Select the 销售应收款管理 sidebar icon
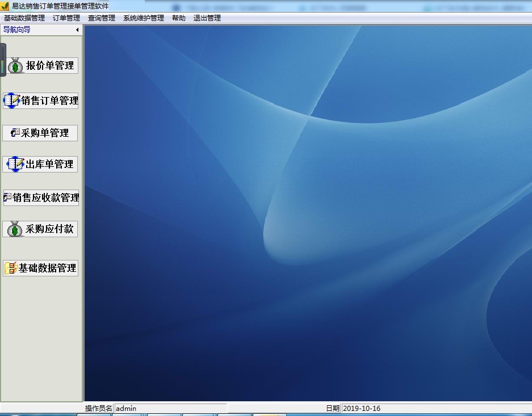Image resolution: width=532 pixels, height=416 pixels. point(7,198)
